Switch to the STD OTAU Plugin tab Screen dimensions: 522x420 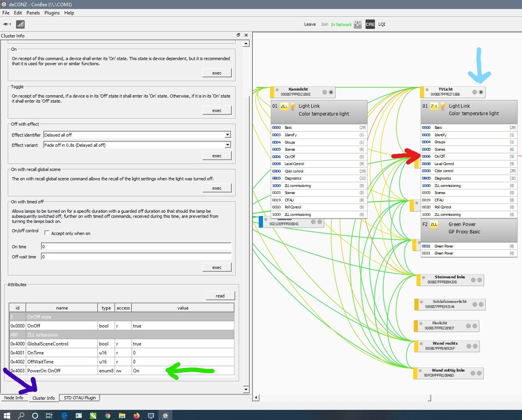click(x=80, y=398)
